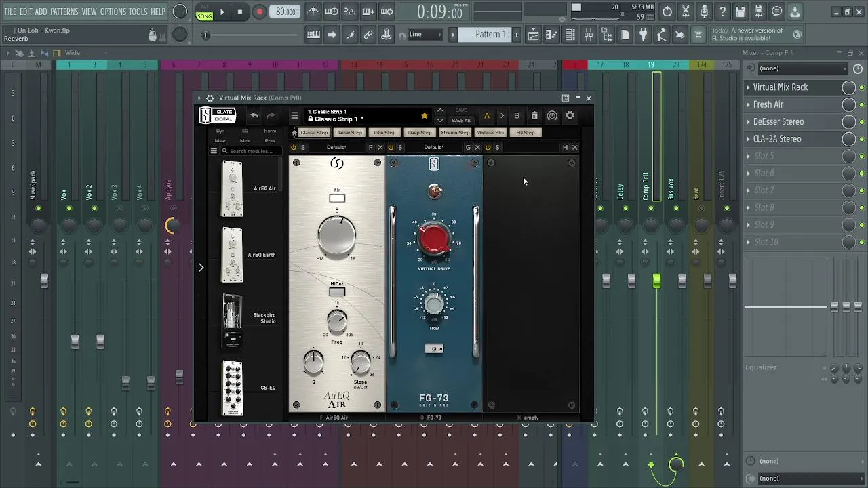Click the home icon in preset bar
868x488 pixels.
294,133
